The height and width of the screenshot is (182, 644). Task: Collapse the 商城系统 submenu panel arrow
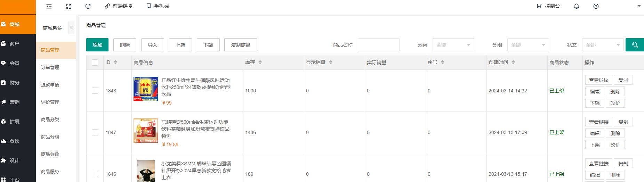[x=72, y=28]
